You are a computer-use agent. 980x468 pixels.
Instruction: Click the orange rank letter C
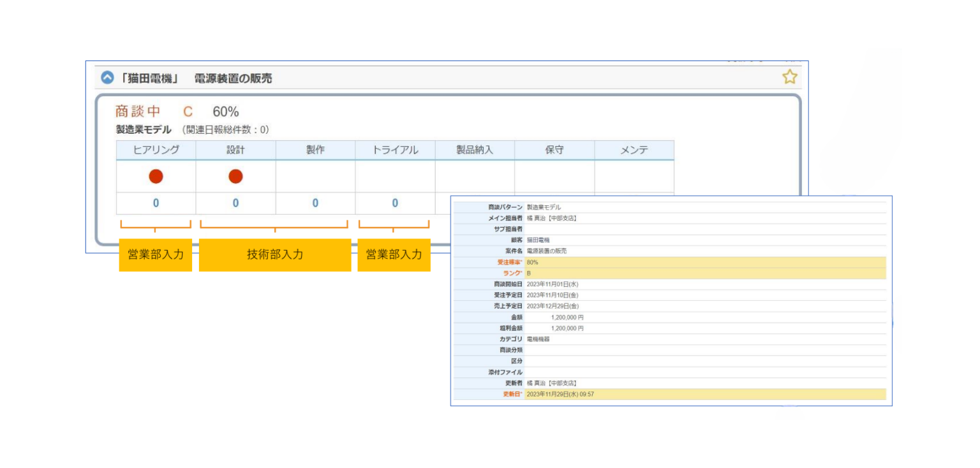(188, 112)
